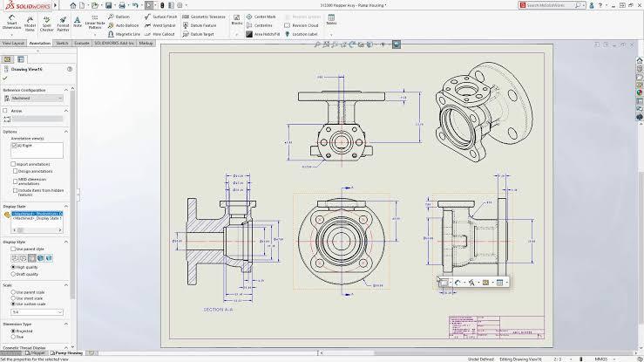Open the Tables tool
This screenshot has width=644, height=362.
coord(331,19)
